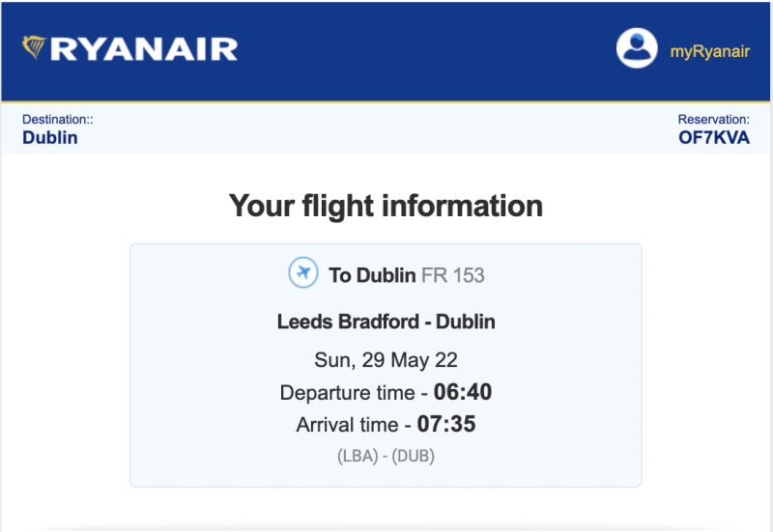Select the 07:35 arrival time value
This screenshot has width=773, height=532.
click(445, 424)
